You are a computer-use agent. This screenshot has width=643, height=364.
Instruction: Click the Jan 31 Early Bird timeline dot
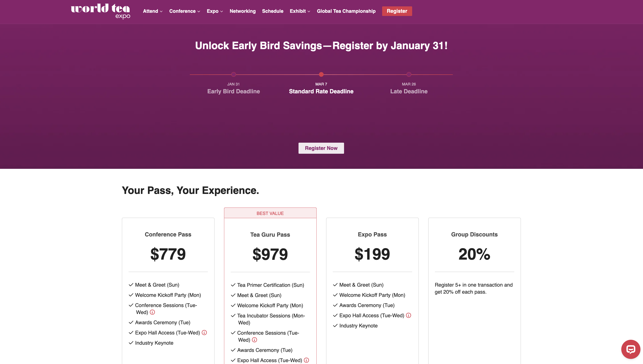coord(233,74)
